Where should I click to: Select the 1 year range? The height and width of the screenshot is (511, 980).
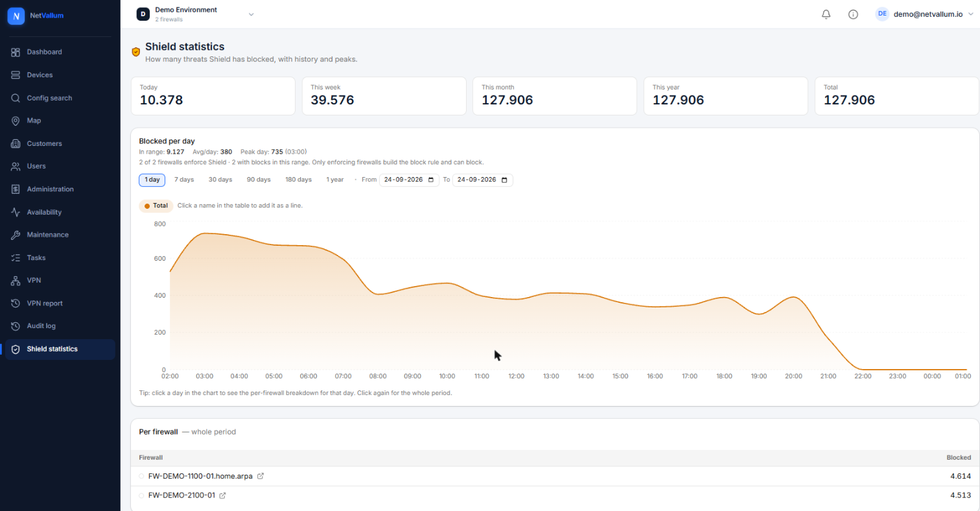[335, 180]
